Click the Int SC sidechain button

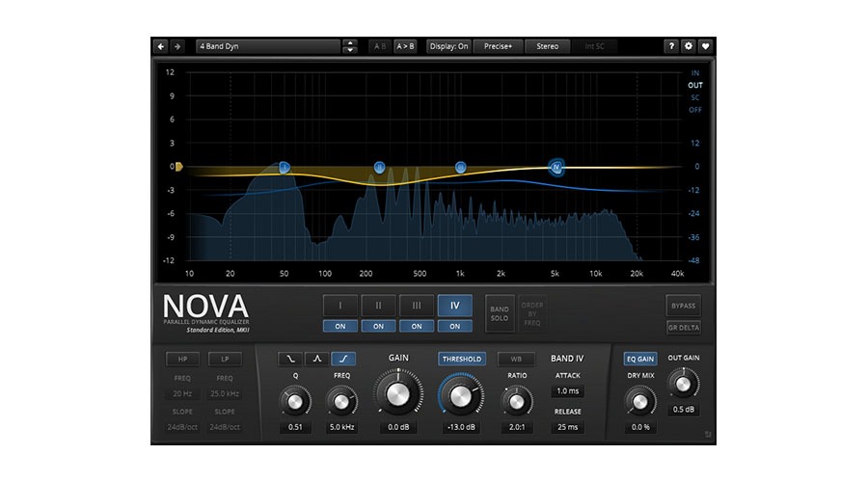[x=594, y=46]
